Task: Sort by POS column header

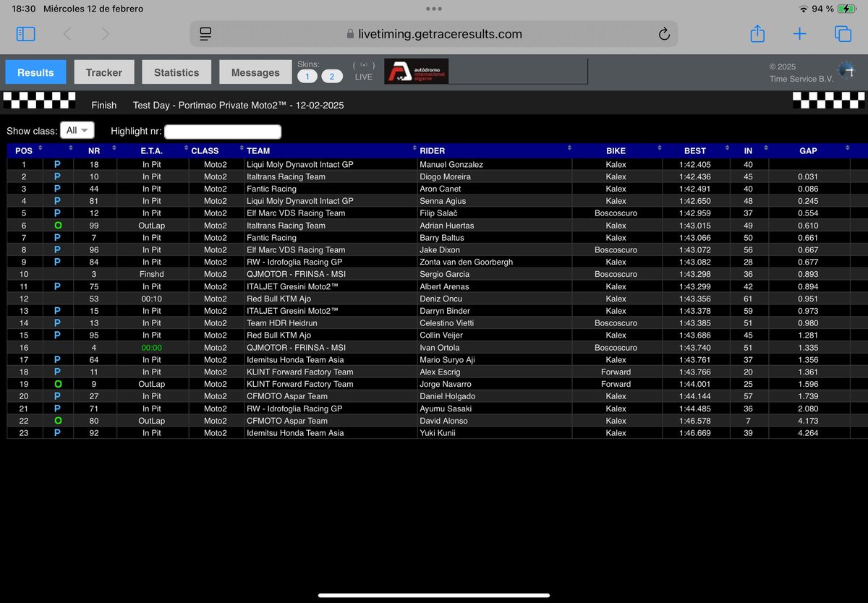Action: [x=25, y=150]
